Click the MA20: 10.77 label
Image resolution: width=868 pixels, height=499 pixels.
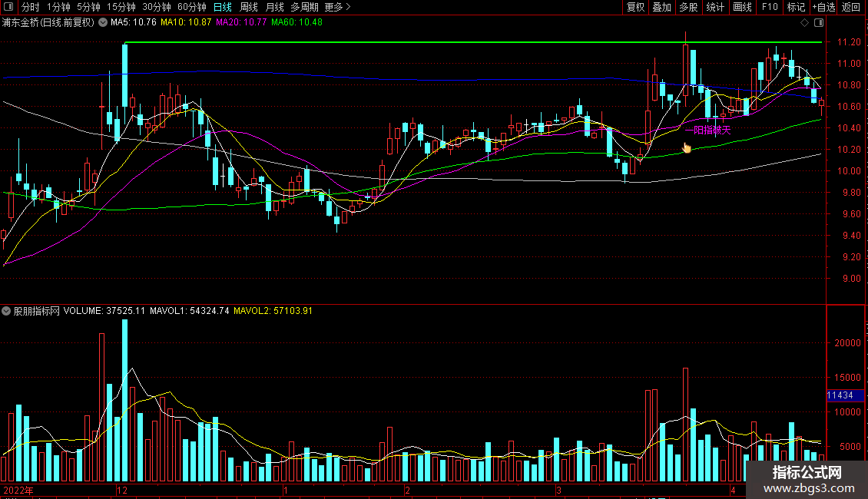pyautogui.click(x=241, y=23)
